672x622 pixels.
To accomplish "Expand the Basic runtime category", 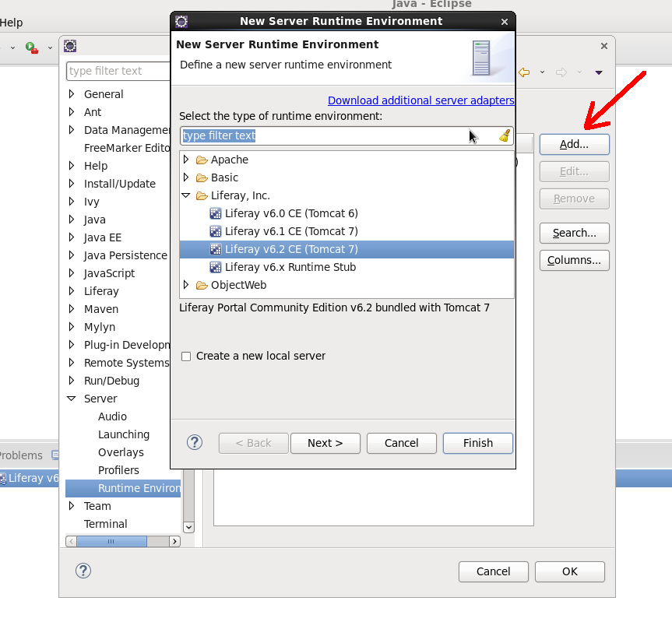I will point(186,177).
